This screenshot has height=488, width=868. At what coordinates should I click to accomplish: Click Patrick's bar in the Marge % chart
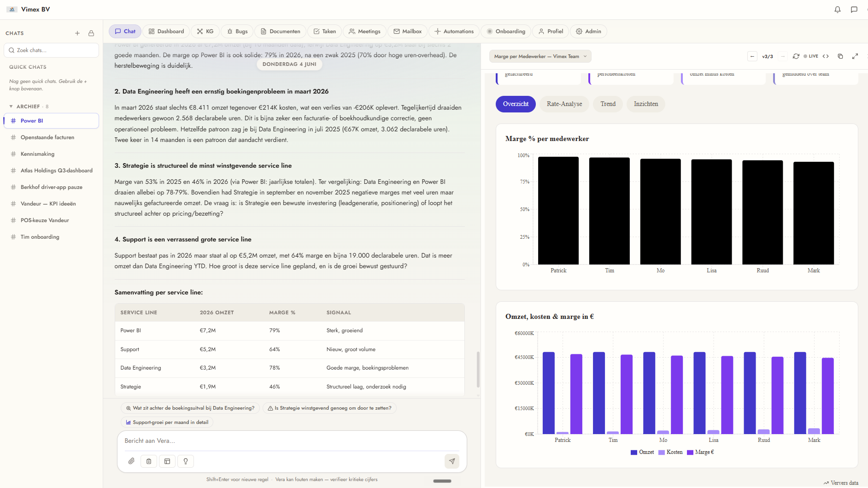click(x=558, y=211)
